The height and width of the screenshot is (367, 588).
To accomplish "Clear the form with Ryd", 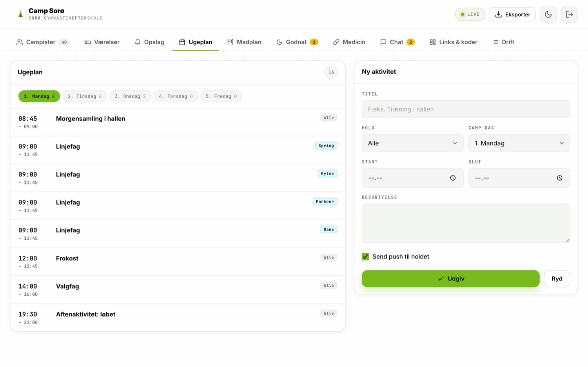I will click(557, 278).
